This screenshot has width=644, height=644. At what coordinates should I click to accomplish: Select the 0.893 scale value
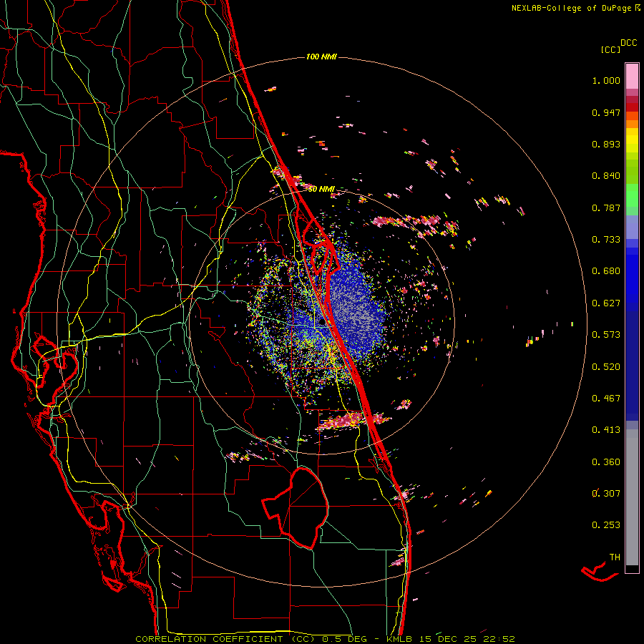pos(606,144)
